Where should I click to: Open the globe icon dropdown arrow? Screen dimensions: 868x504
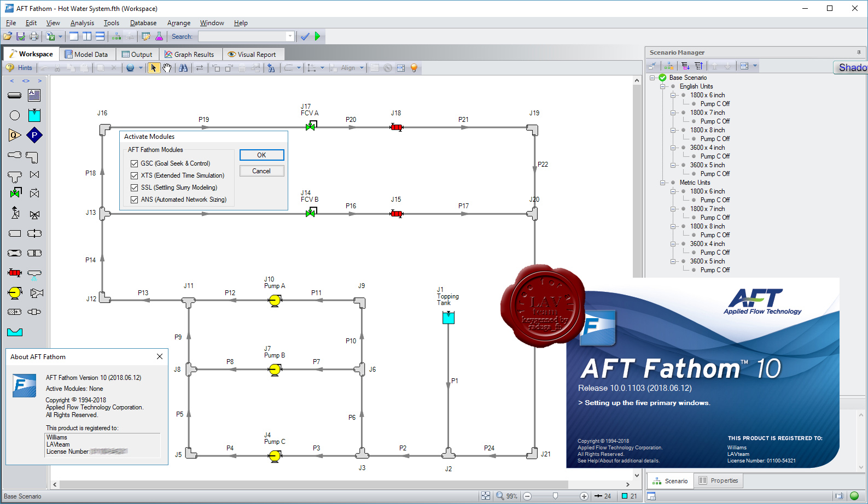pos(141,68)
